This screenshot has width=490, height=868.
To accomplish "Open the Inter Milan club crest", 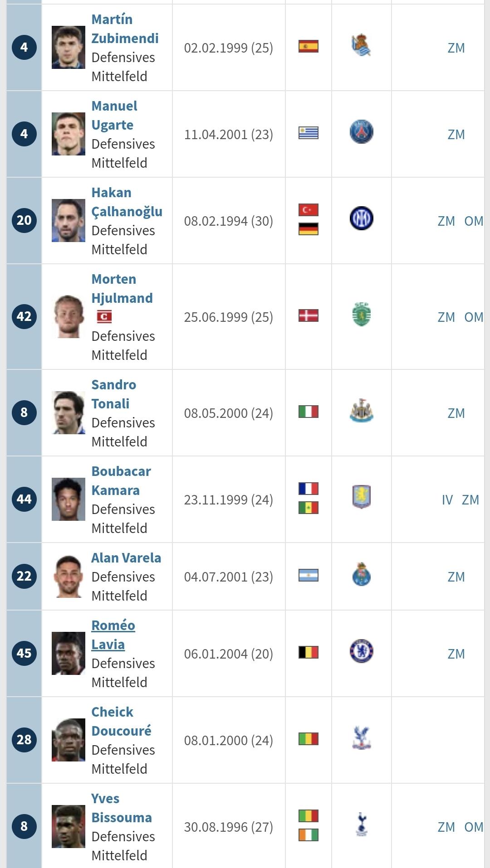I will click(361, 218).
